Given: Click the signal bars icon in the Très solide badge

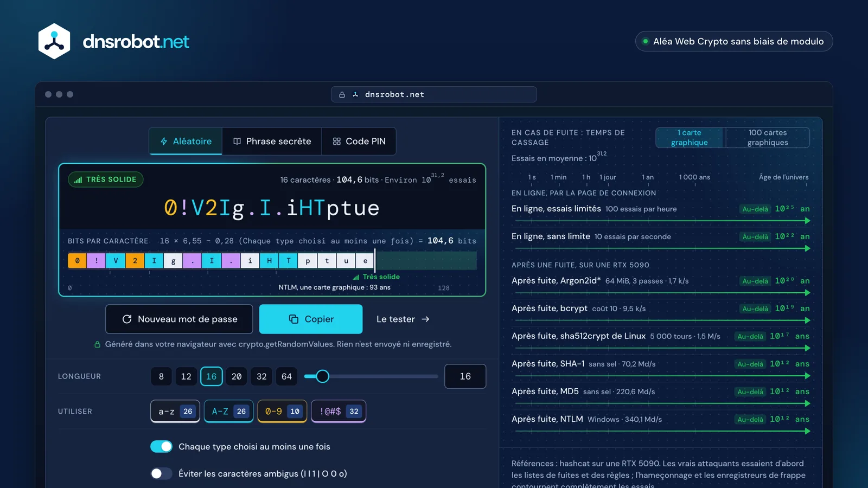Looking at the screenshot, I should pos(78,179).
